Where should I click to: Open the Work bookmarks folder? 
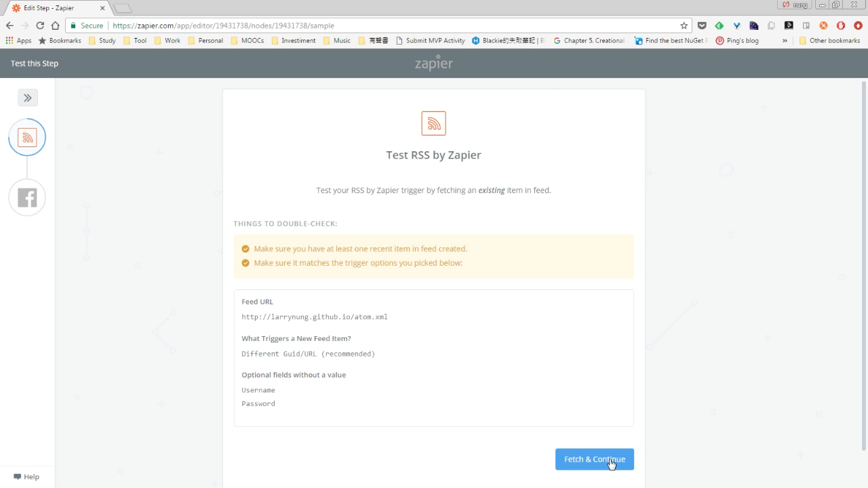[x=167, y=41]
